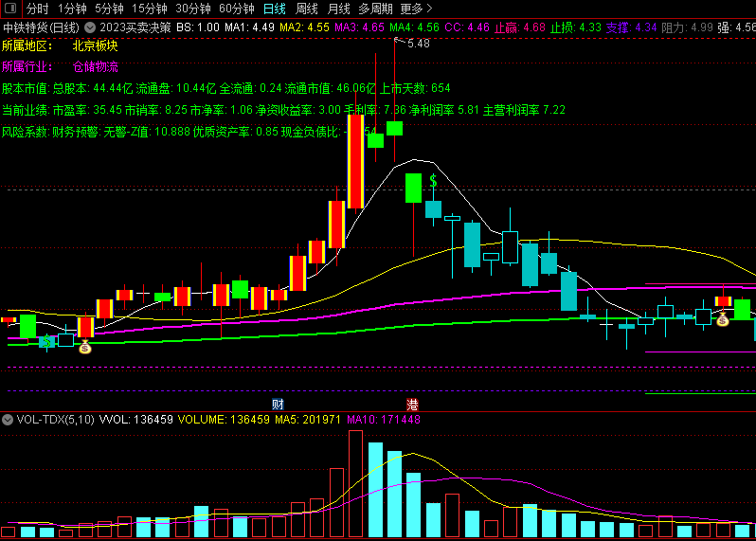Click the money bag signal icon near right edge
The height and width of the screenshot is (541, 756).
[x=722, y=318]
